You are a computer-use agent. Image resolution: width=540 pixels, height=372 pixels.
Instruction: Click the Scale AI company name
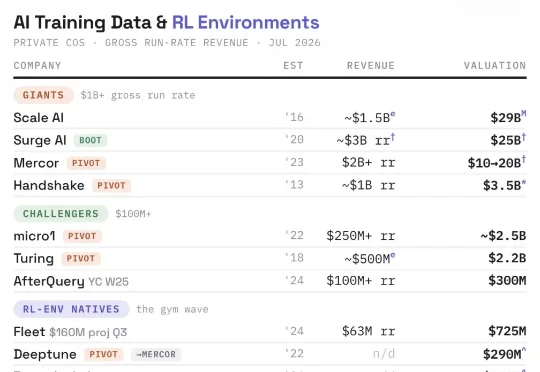(39, 118)
